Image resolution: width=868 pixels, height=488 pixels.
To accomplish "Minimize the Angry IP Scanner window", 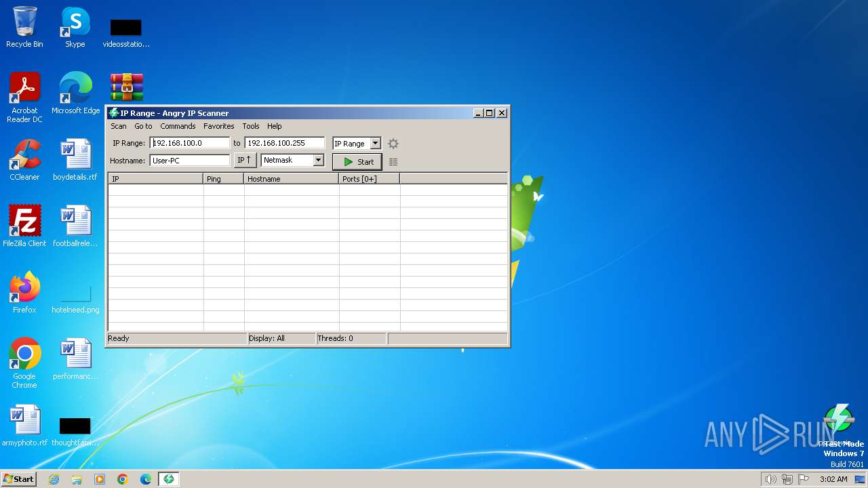I will [x=478, y=113].
